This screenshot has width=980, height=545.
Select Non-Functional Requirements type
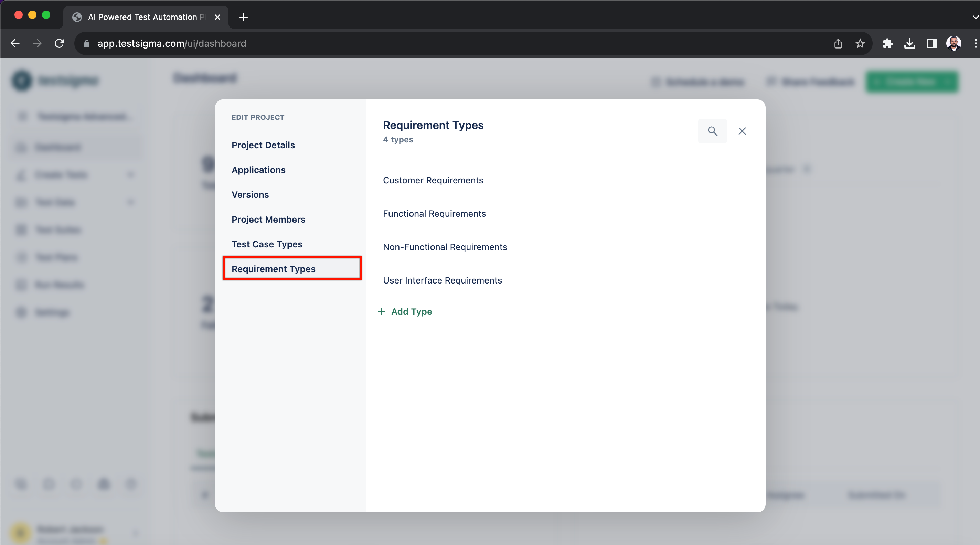[x=445, y=246]
